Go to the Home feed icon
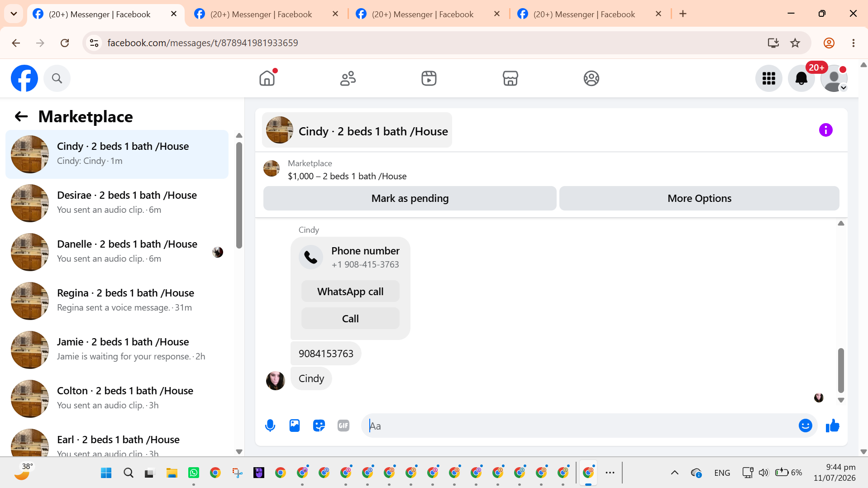The height and width of the screenshot is (488, 868). pyautogui.click(x=267, y=78)
